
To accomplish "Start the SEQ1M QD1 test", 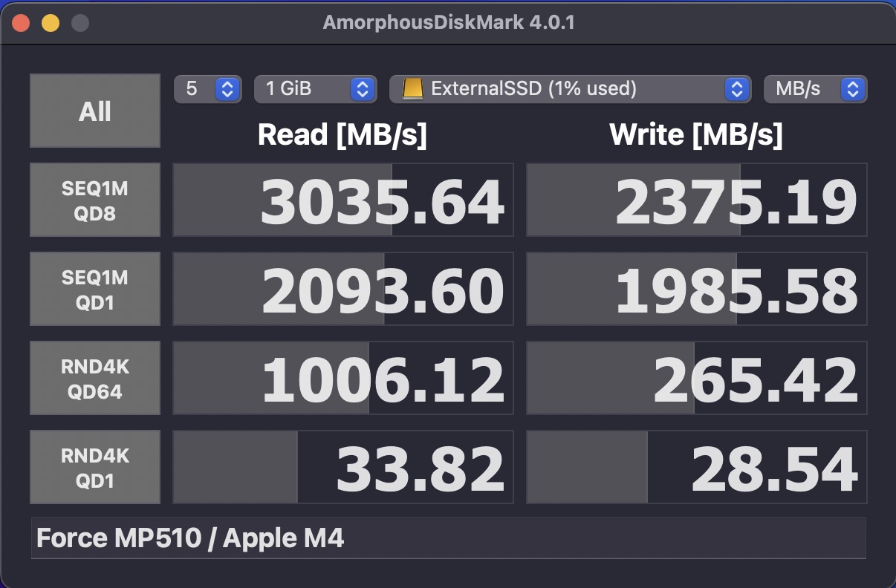I will (95, 289).
